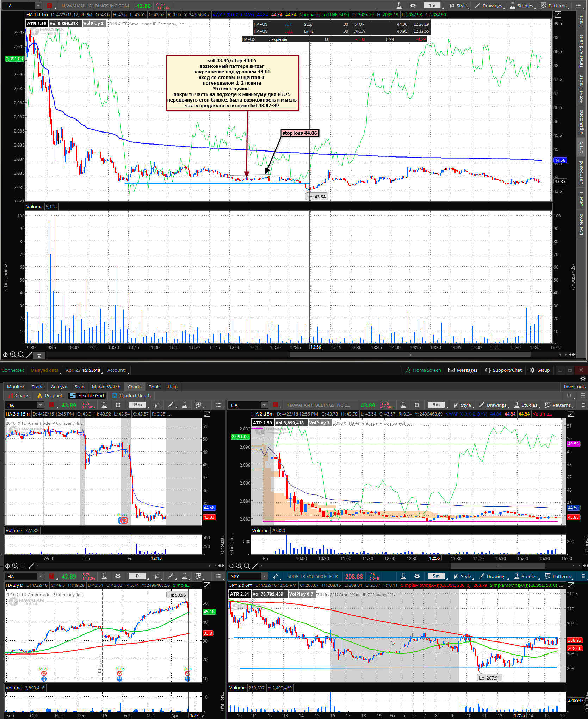Open settings gear on daily HA chart

coord(118,576)
